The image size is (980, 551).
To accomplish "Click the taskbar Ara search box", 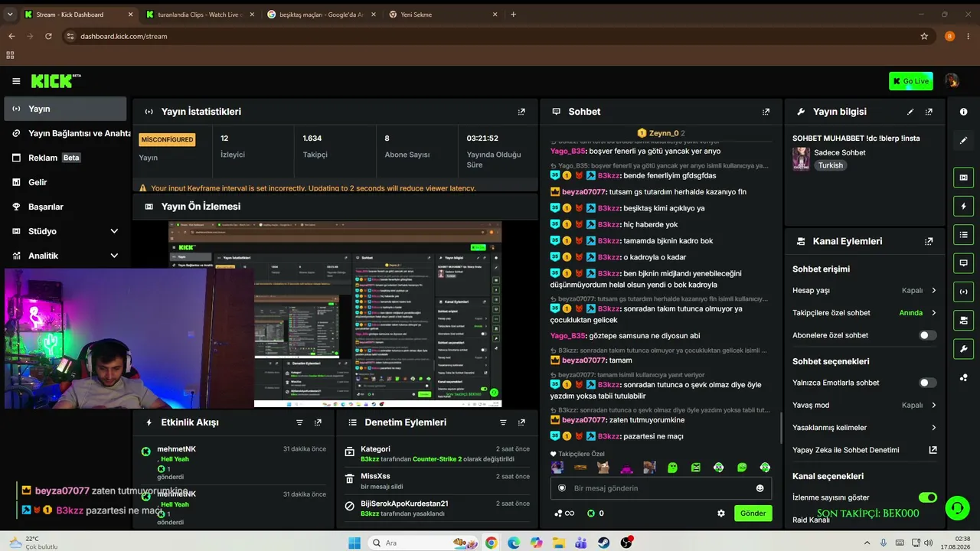I will [422, 543].
